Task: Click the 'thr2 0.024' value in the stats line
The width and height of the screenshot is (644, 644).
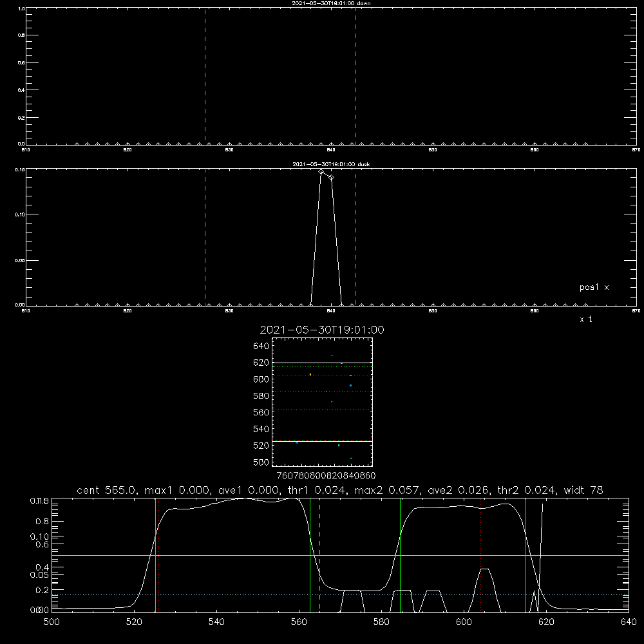Action: [527, 490]
